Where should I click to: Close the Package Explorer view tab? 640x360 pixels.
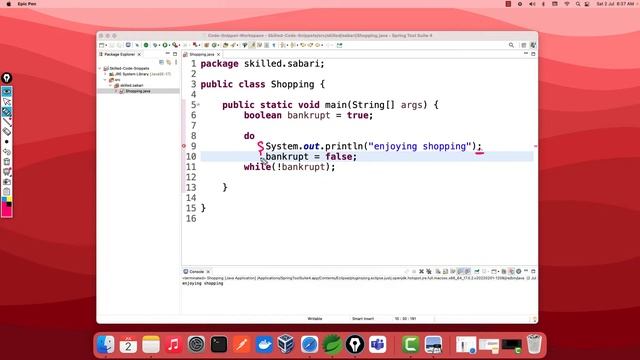point(139,54)
